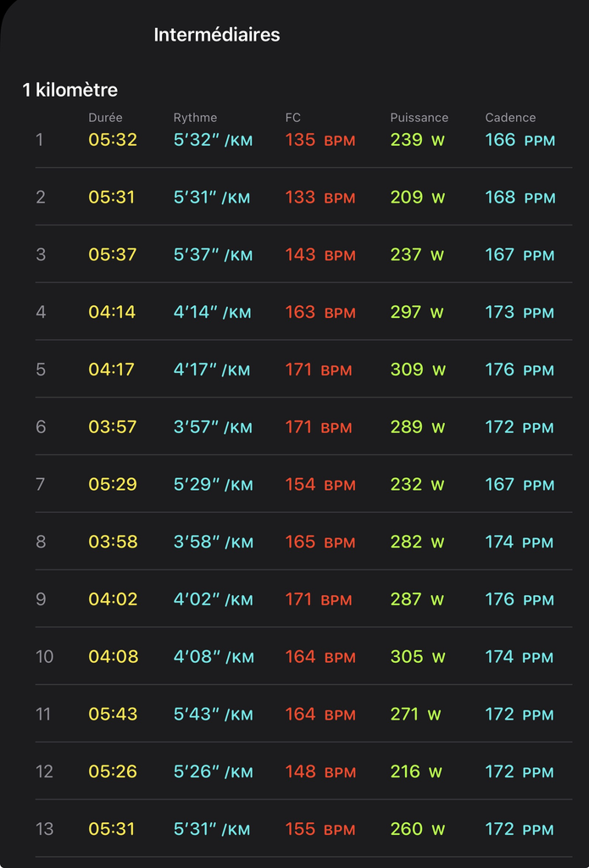Select duration 04:14 in split 4
This screenshot has width=589, height=868.
click(x=113, y=312)
